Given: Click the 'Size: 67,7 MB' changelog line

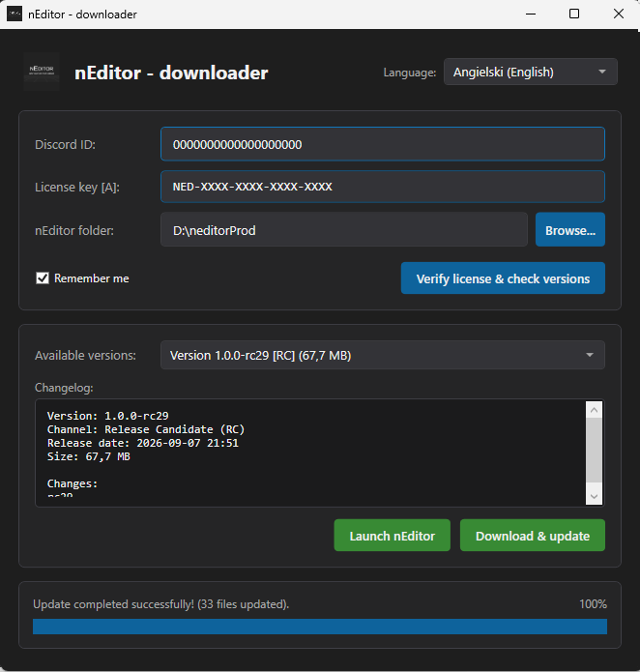Looking at the screenshot, I should [89, 456].
